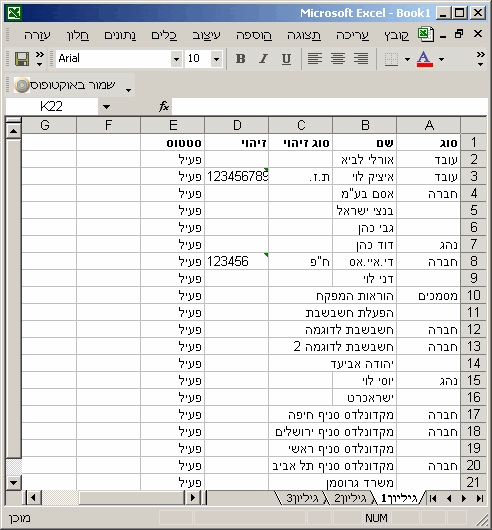Select cell ישראכרט in row 16
This screenshot has height=530, width=492.
(365, 398)
